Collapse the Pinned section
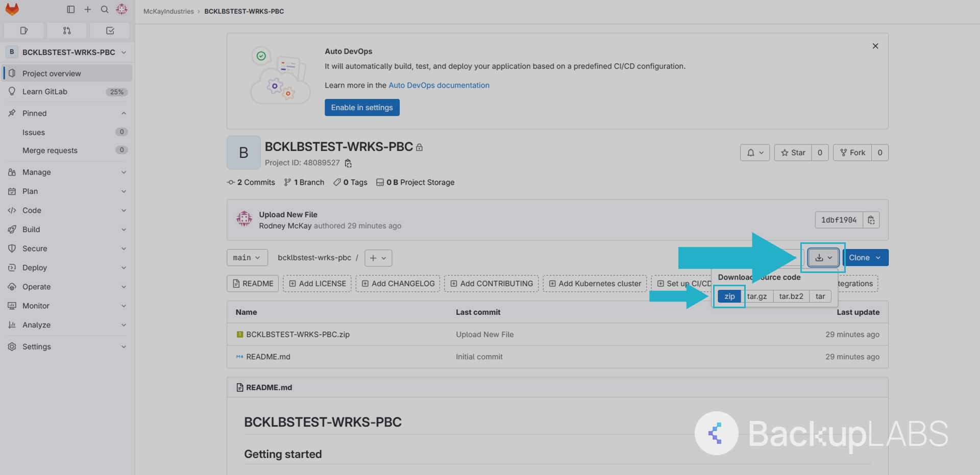The height and width of the screenshot is (475, 980). [x=123, y=113]
